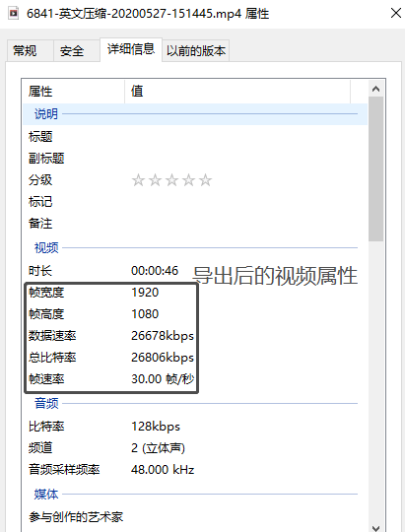Viewport: 405px width, 532px height.
Task: Click the 标记 property row
Action: [x=195, y=202]
